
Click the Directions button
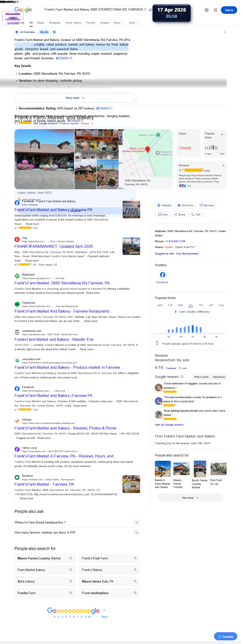click(185, 205)
